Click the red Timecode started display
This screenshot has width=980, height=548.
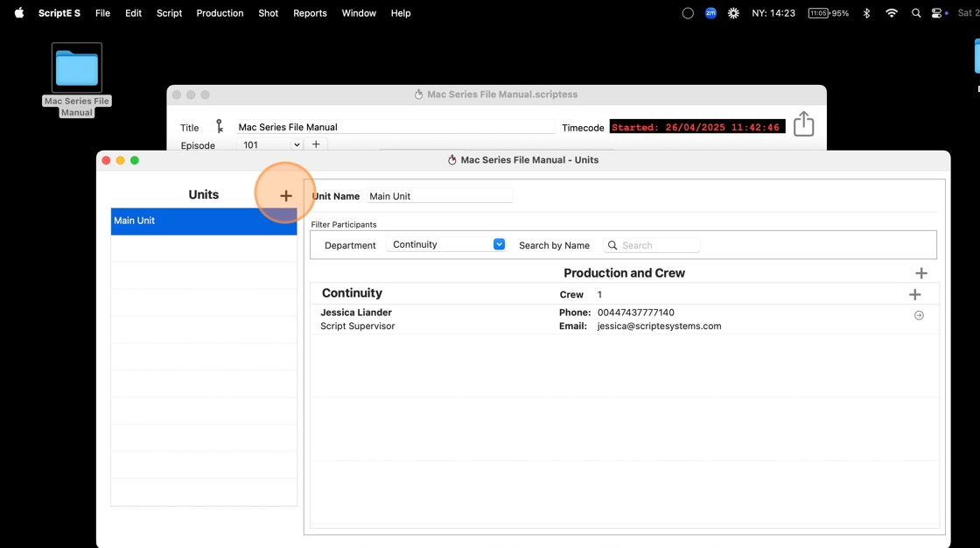point(696,127)
